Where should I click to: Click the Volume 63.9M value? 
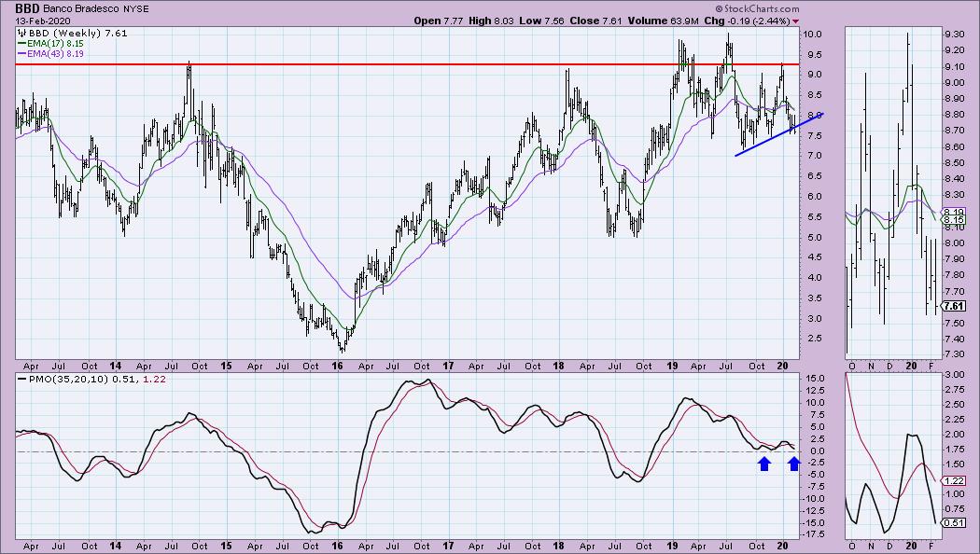coord(663,21)
